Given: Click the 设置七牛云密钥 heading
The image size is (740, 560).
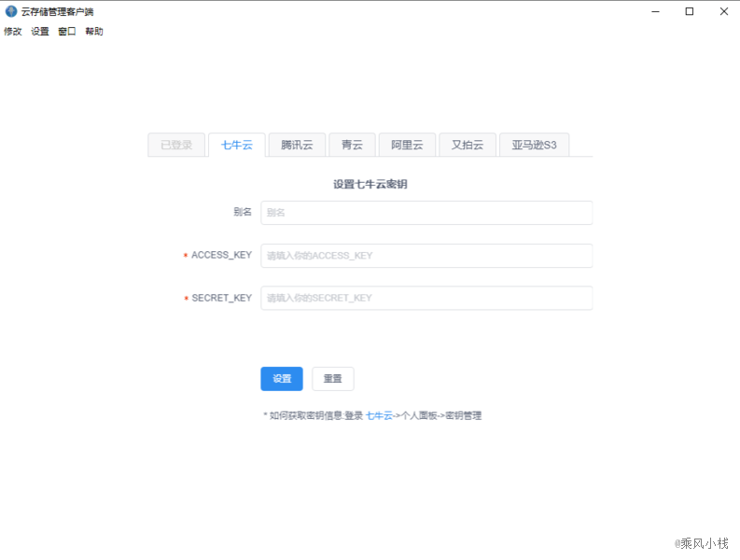Looking at the screenshot, I should pos(370,184).
